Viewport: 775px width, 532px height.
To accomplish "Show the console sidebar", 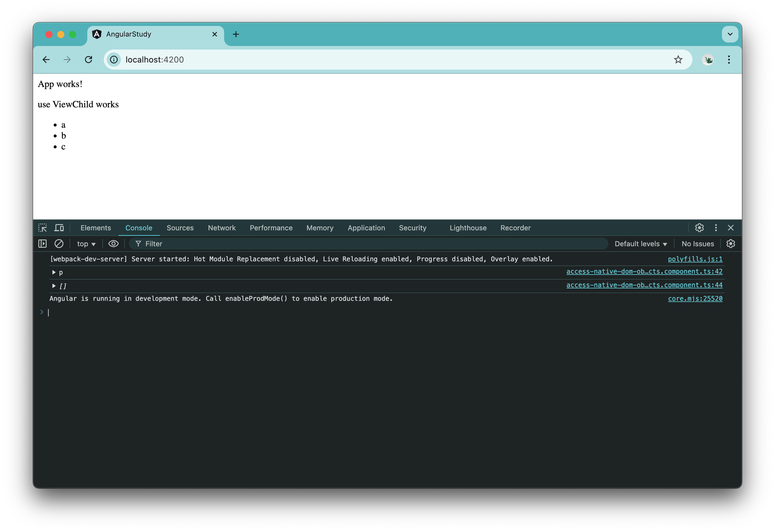I will click(42, 244).
